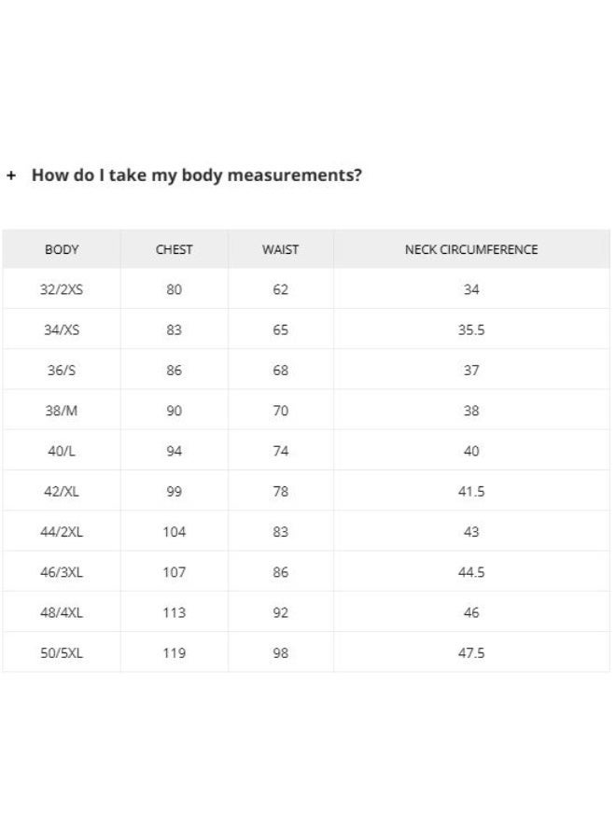The image size is (616, 840).
Task: Select the 40/L size cell
Action: pos(62,451)
